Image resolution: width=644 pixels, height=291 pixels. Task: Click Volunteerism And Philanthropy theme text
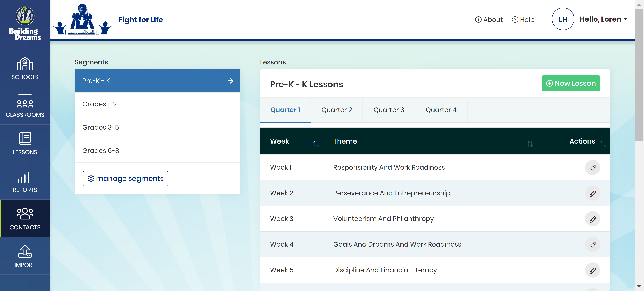[x=383, y=219]
